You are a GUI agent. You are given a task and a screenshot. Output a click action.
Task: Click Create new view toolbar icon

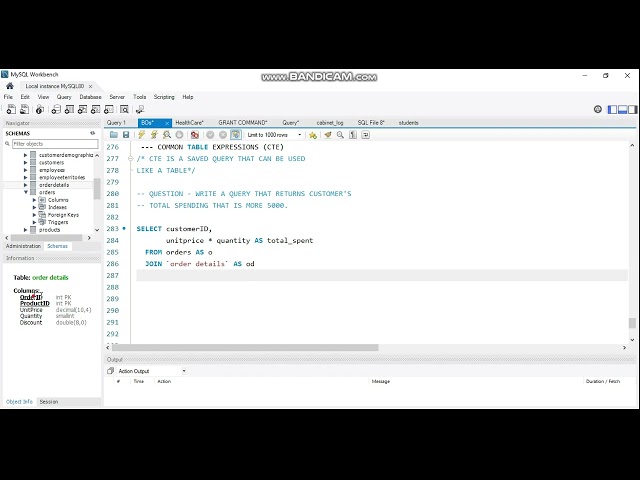(x=82, y=109)
